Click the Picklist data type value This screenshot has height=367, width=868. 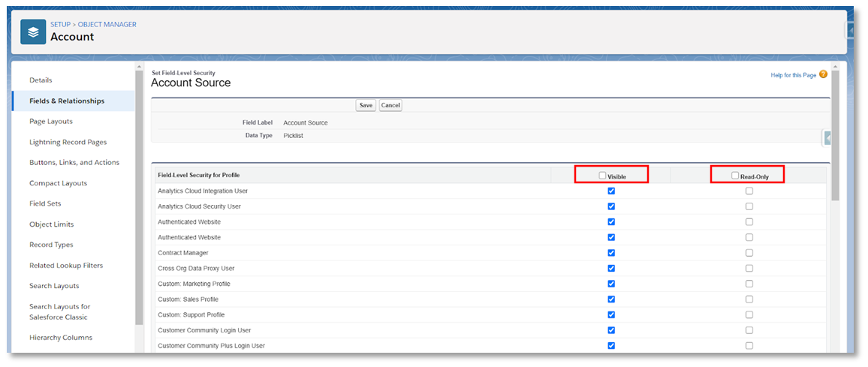293,136
